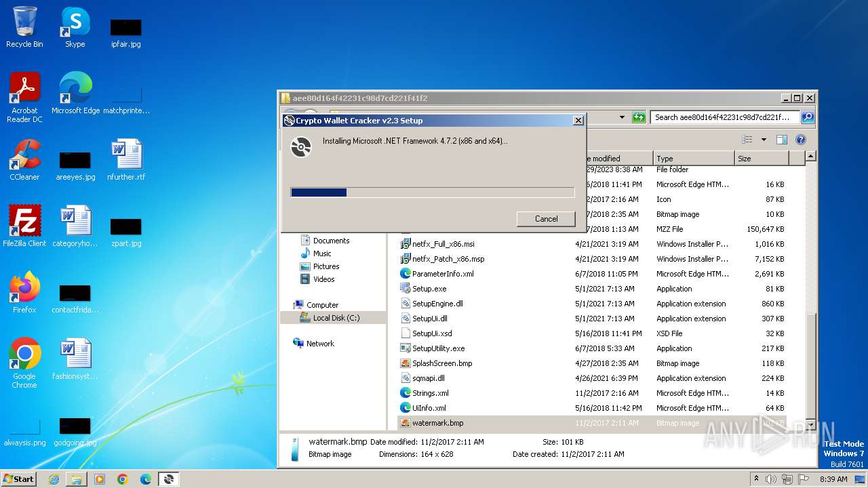Sort files by Size column
The height and width of the screenshot is (488, 868).
[762, 159]
